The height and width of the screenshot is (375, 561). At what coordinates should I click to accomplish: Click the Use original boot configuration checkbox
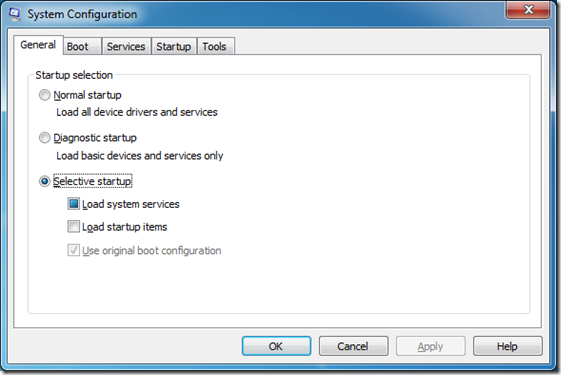coord(73,250)
